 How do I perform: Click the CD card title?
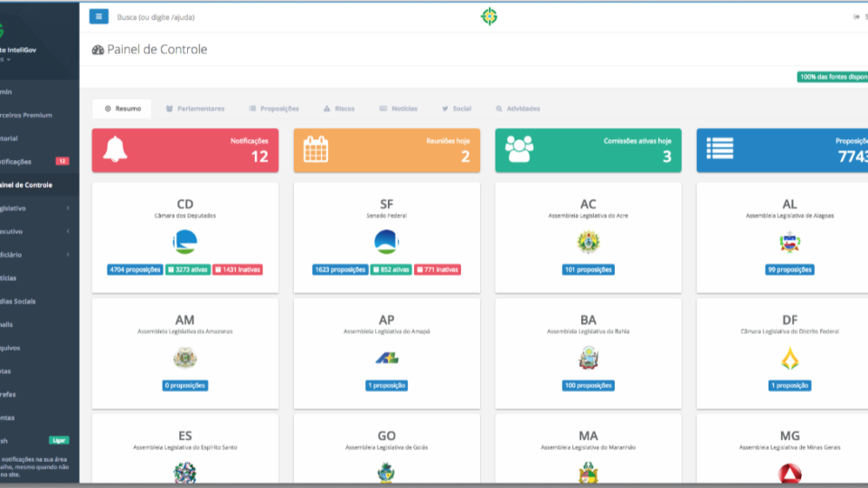[x=184, y=204]
